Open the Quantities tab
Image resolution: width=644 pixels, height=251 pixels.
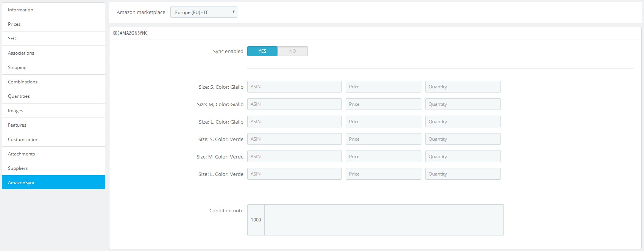(53, 96)
